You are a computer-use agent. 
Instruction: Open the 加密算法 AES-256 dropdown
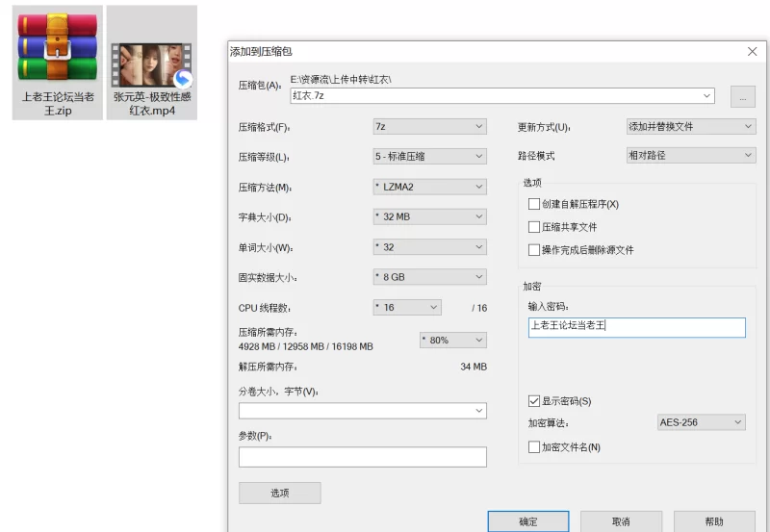702,422
